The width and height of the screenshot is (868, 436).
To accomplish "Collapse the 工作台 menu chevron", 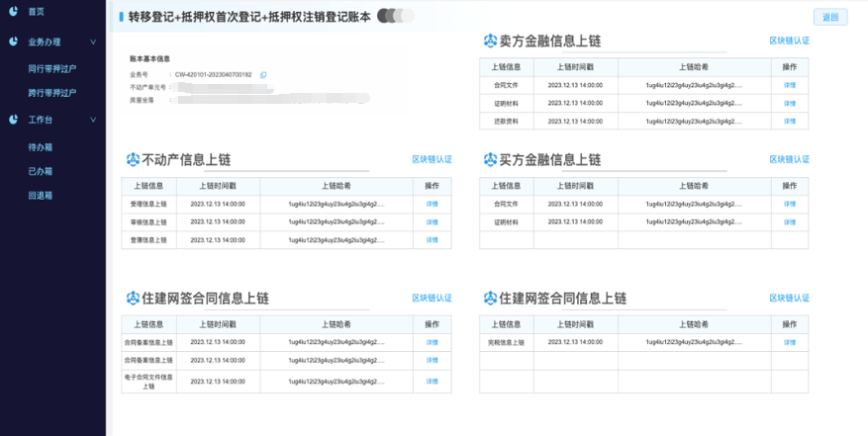I will (93, 120).
